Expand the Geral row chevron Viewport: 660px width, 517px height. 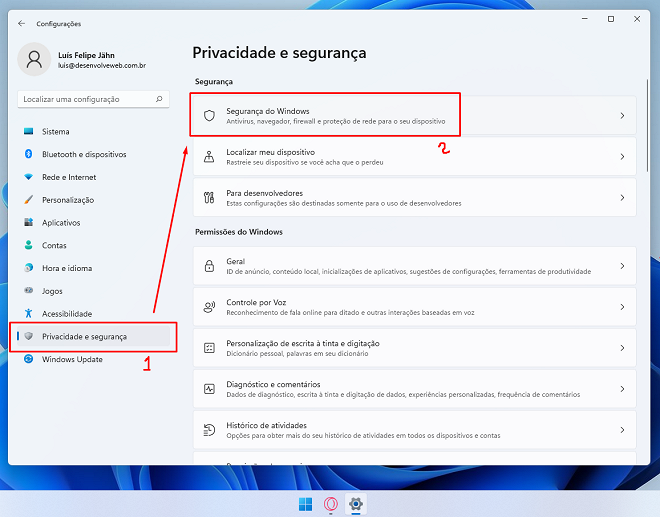click(x=622, y=266)
